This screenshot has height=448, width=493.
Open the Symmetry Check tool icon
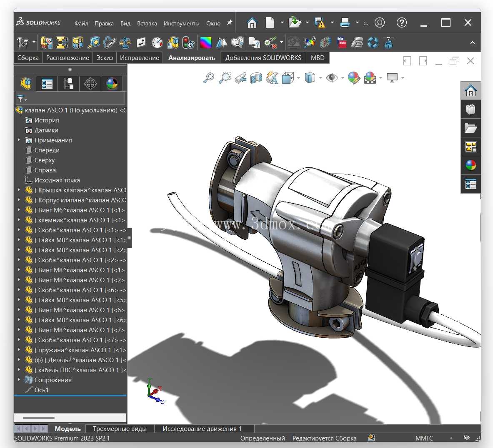[x=221, y=43]
